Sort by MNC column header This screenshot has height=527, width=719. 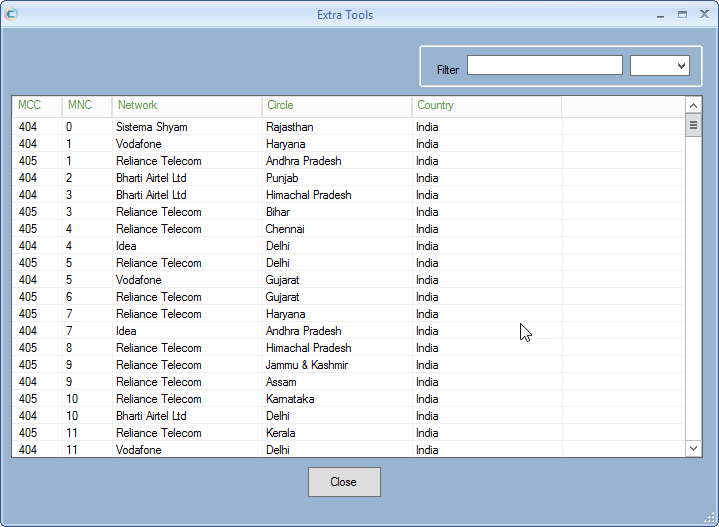[87, 105]
